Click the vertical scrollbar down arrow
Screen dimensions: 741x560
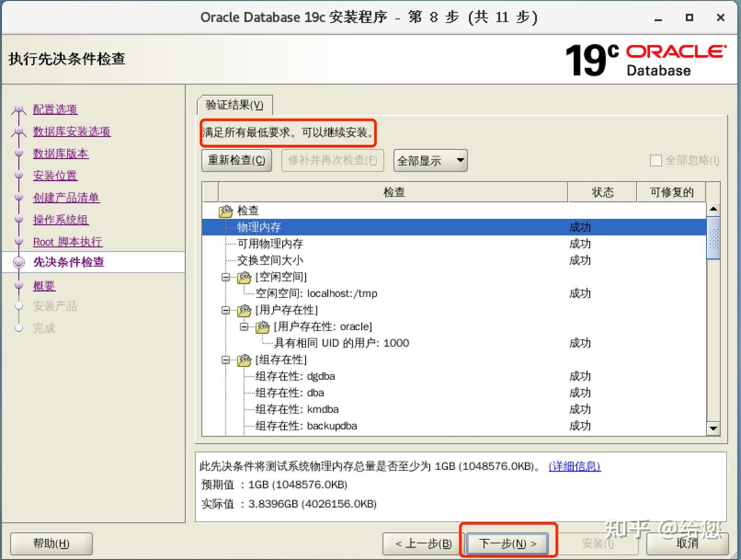point(713,428)
